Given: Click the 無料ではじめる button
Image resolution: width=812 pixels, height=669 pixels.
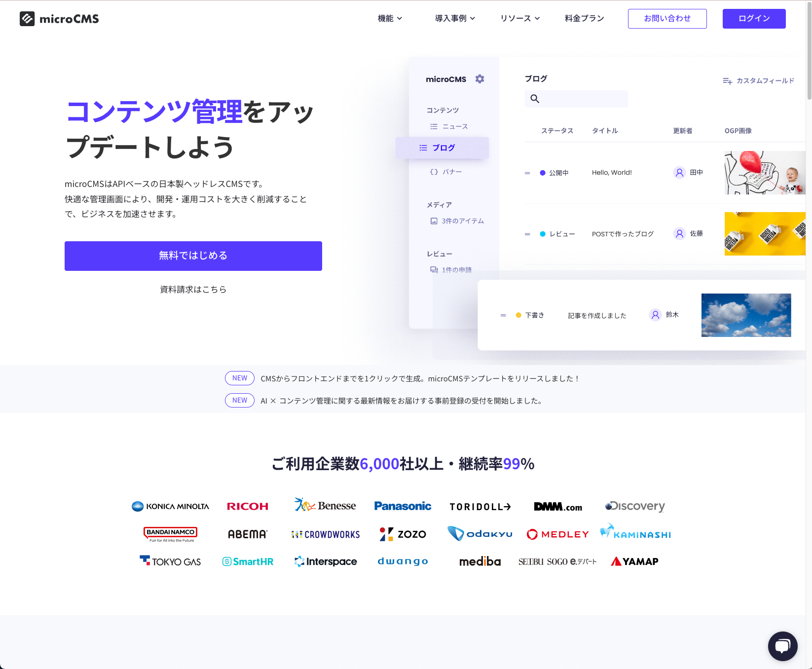Looking at the screenshot, I should point(193,256).
